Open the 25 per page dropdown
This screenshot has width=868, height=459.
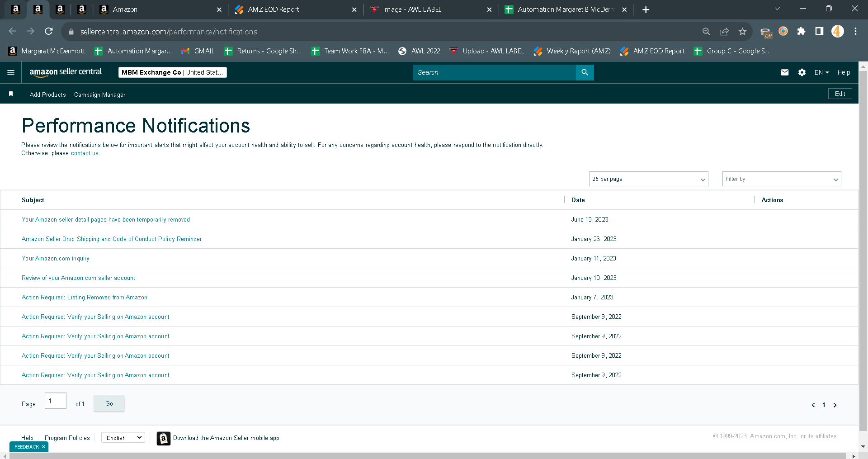[648, 179]
